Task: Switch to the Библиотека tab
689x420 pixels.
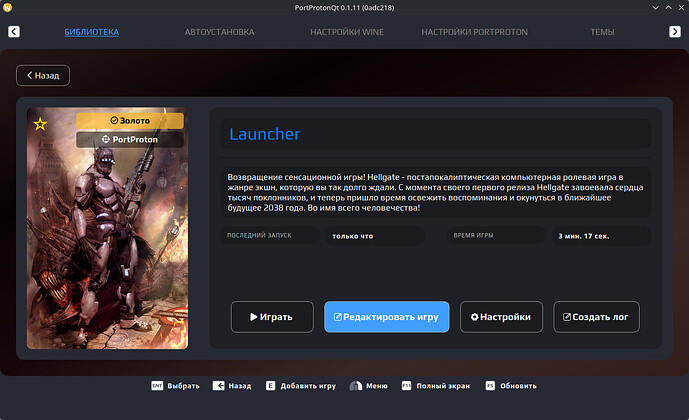Action: point(91,32)
